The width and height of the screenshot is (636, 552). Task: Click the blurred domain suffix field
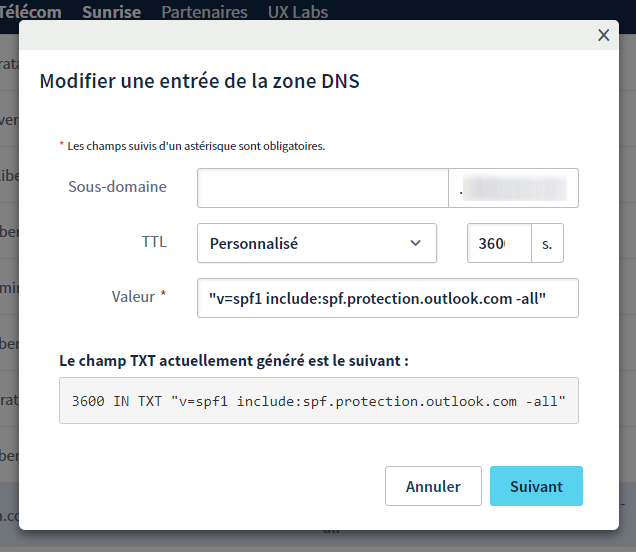click(x=513, y=188)
